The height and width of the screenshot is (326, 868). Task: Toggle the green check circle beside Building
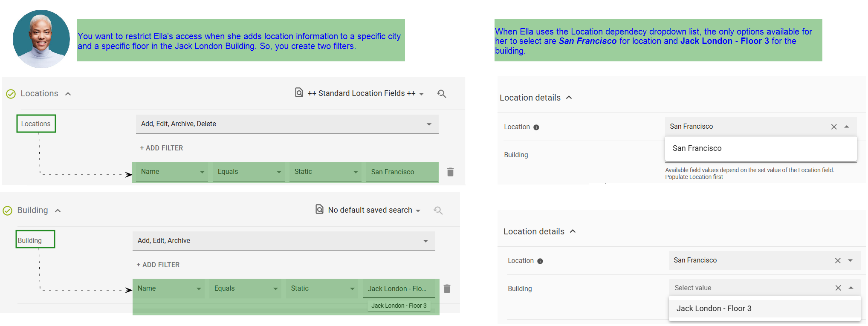8,211
